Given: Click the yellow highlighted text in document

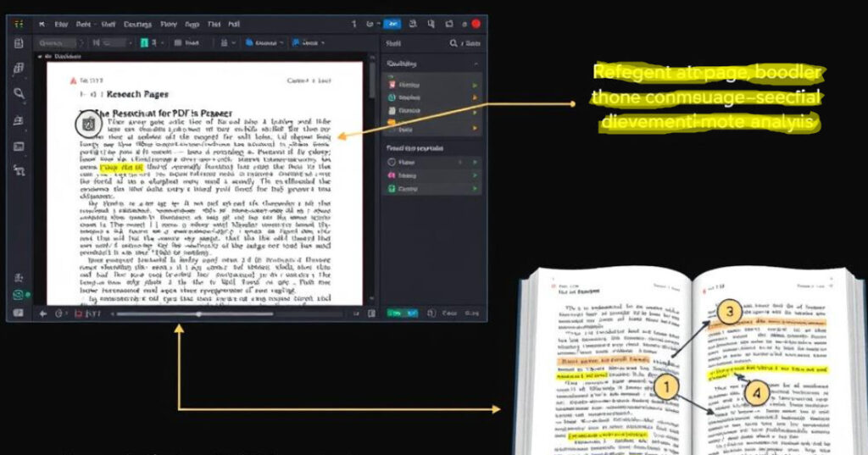Looking at the screenshot, I should [x=120, y=169].
